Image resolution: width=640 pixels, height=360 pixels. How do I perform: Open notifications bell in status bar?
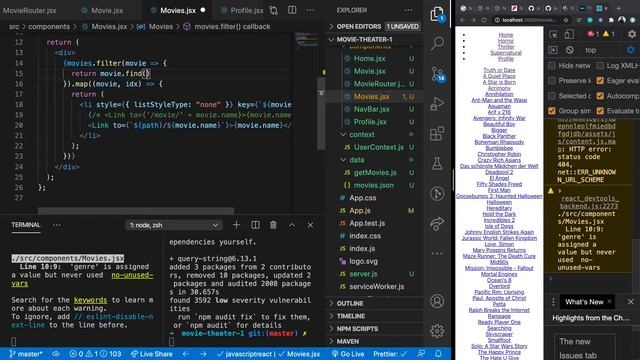click(438, 354)
